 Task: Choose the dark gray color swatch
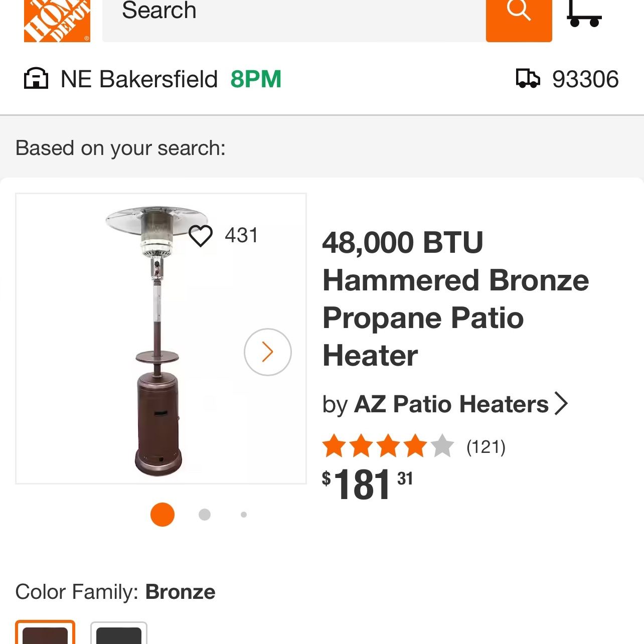click(119, 633)
